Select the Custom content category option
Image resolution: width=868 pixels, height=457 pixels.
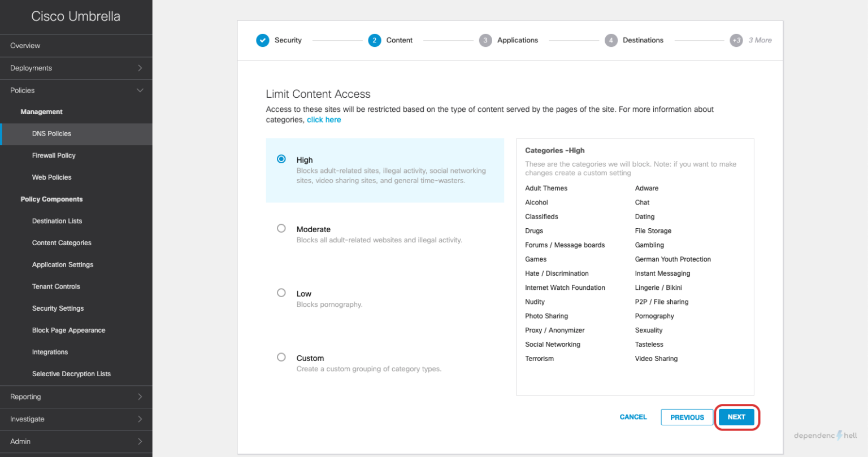[281, 357]
